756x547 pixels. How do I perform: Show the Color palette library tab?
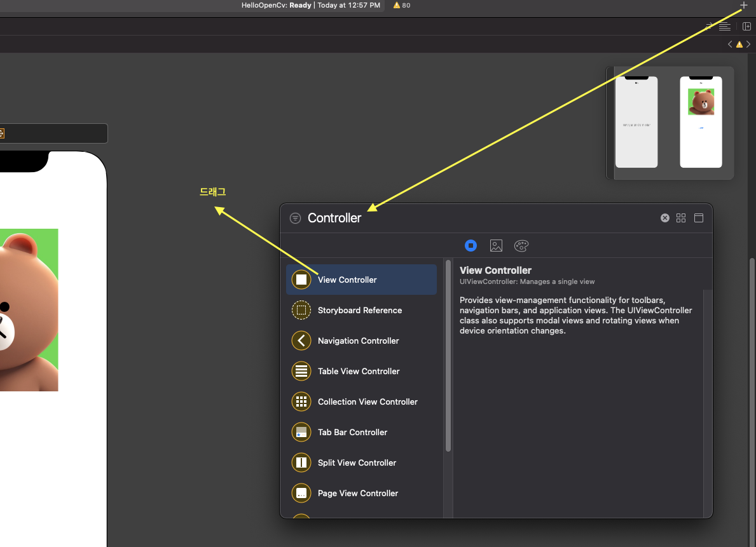(521, 246)
